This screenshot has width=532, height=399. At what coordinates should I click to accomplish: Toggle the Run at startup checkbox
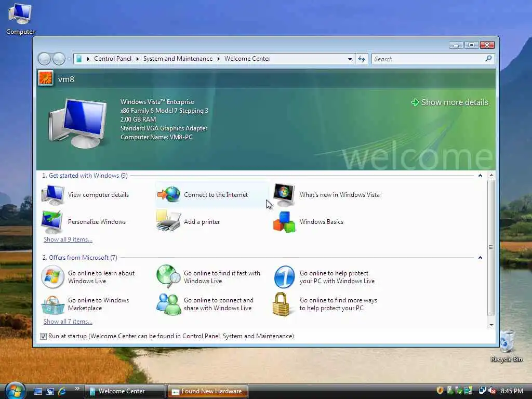[43, 336]
